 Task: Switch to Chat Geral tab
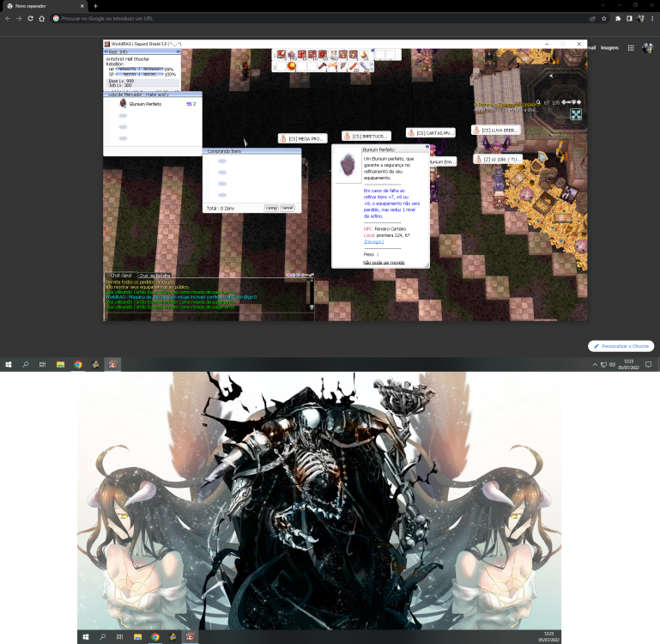121,275
